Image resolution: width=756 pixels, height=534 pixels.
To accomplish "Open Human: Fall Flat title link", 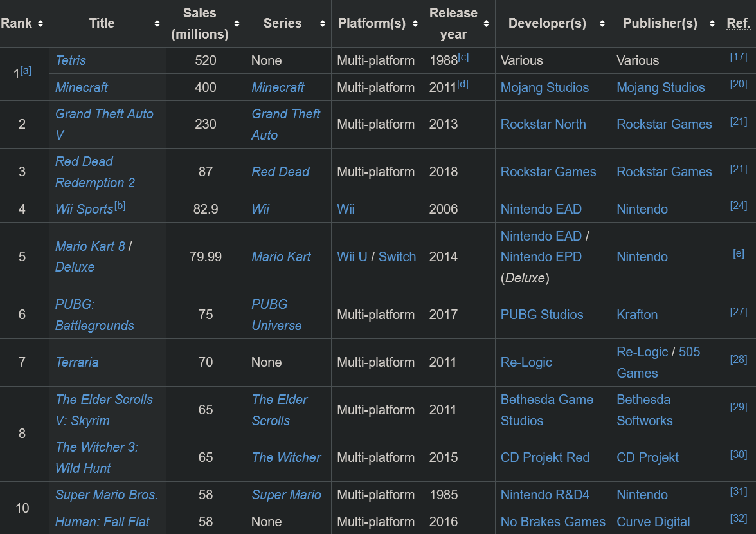I will point(102,522).
